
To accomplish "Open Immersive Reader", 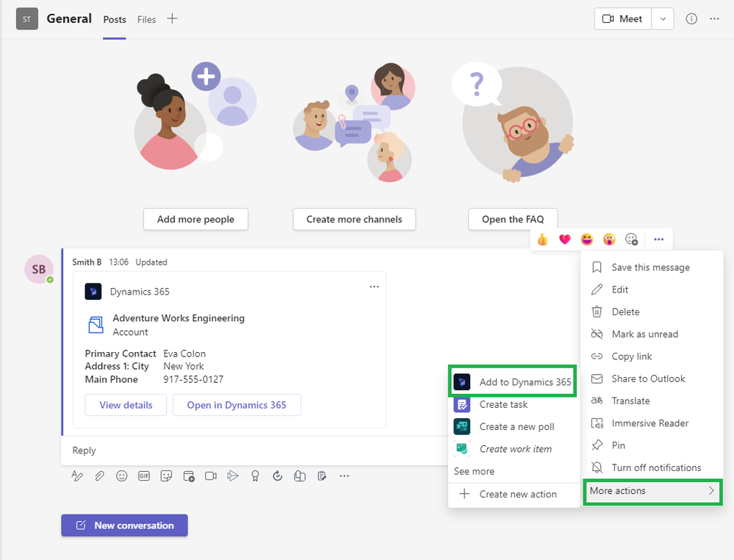I will click(x=652, y=423).
